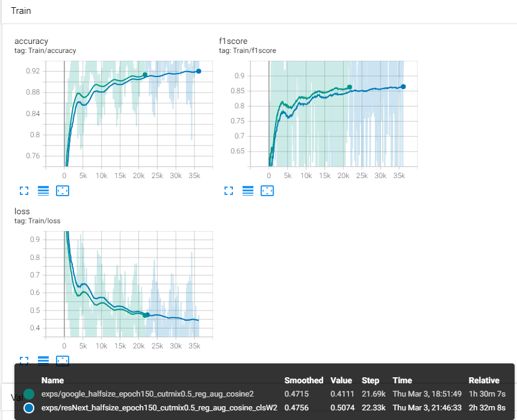Click the accuracy chart title
Image resolution: width=517 pixels, height=420 pixels.
pos(31,41)
